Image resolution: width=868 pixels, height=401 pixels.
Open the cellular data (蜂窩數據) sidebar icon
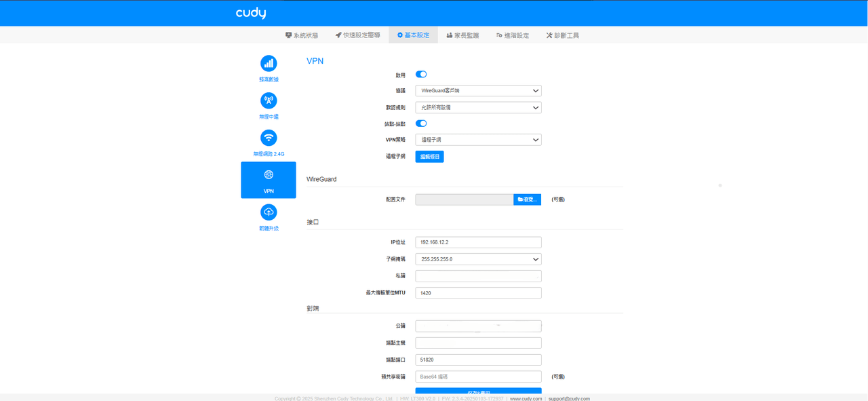[269, 63]
